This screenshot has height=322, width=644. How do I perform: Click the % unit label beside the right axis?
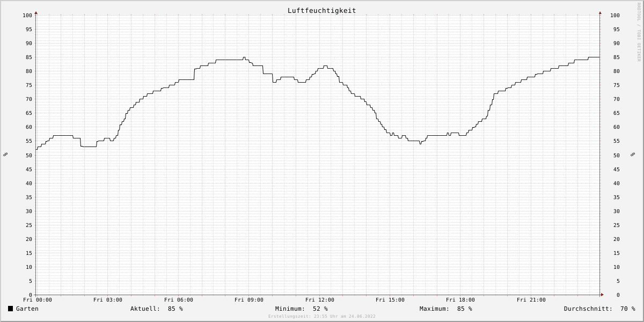[633, 155]
